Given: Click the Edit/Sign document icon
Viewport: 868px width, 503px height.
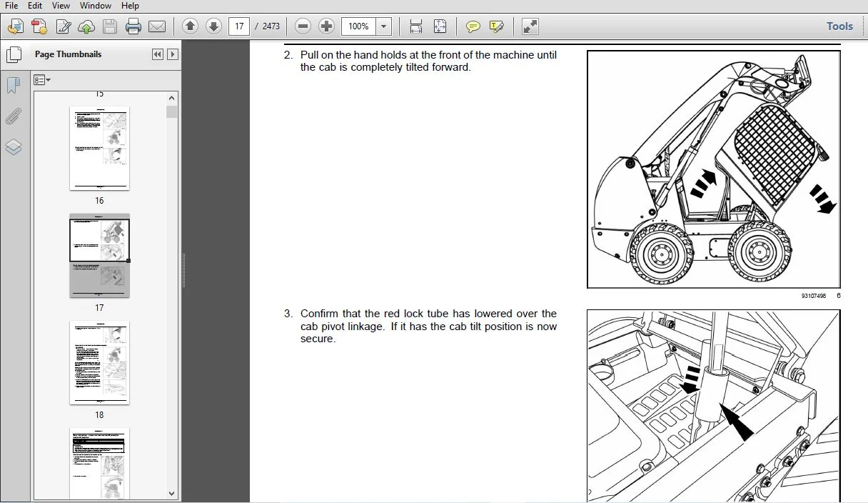Looking at the screenshot, I should (x=63, y=26).
